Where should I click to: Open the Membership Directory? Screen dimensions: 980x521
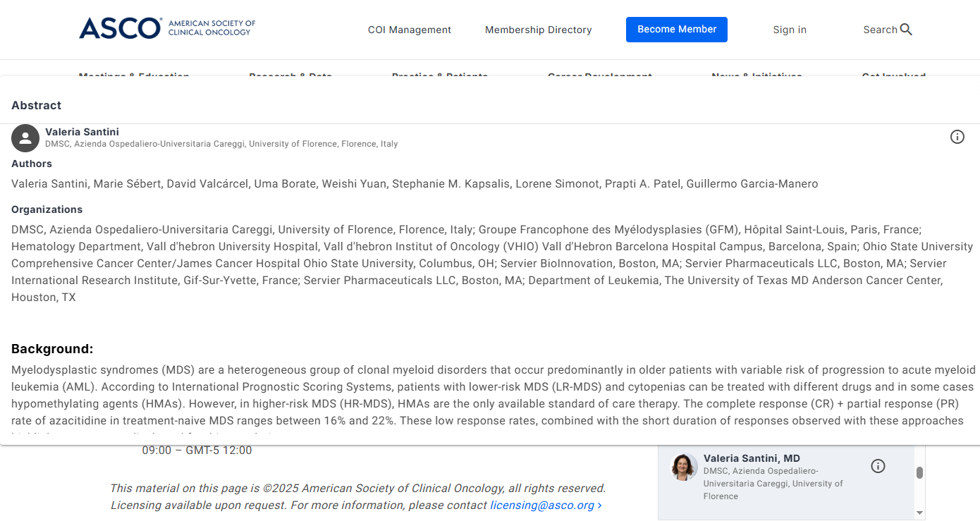tap(538, 30)
